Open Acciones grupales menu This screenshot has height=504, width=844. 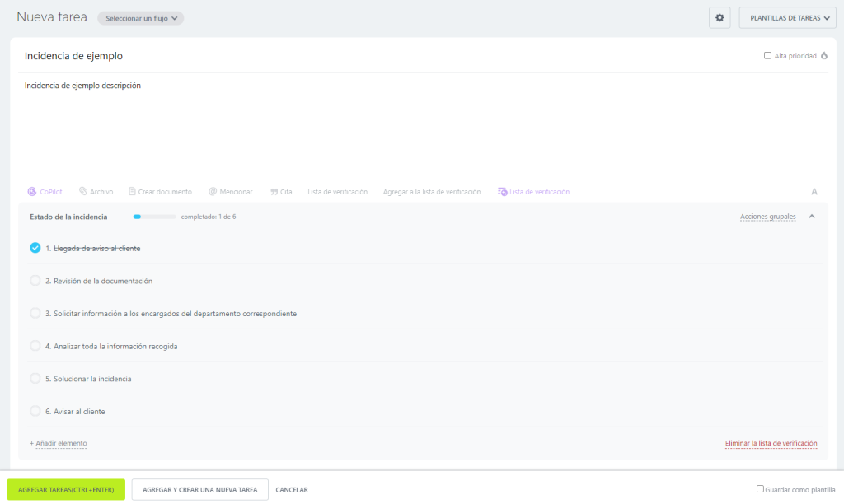click(x=767, y=217)
